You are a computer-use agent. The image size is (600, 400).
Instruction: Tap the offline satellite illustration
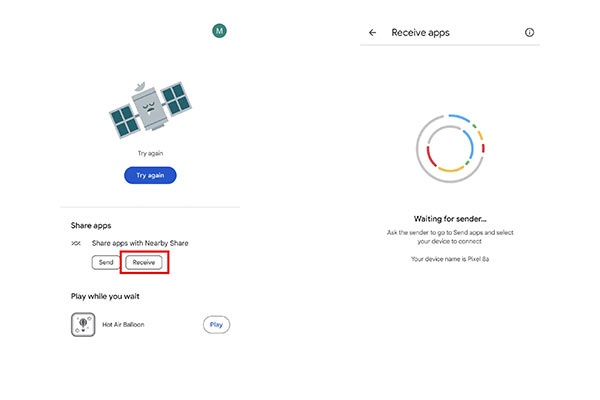pos(150,107)
